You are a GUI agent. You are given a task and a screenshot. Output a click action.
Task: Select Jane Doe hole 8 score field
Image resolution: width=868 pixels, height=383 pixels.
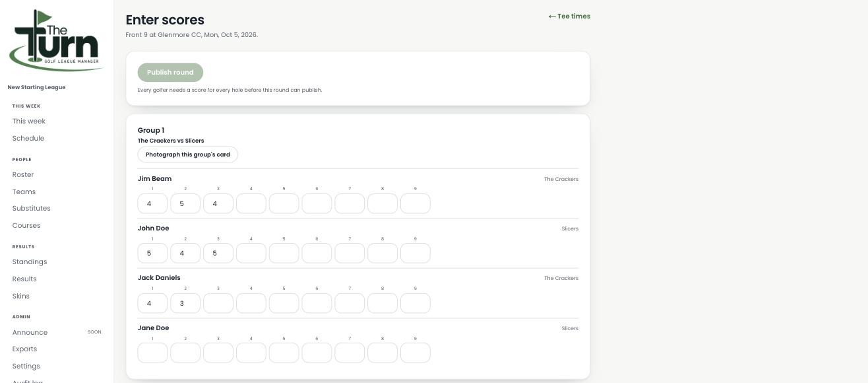point(383,353)
